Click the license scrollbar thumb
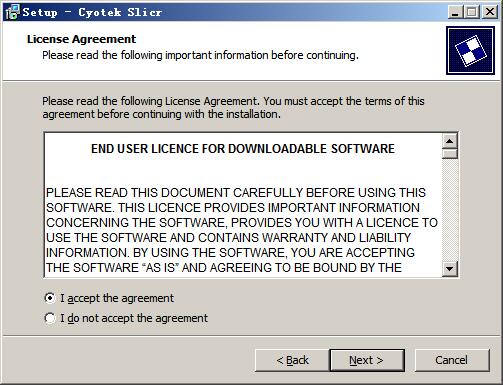This screenshot has height=385, width=503. [x=450, y=154]
